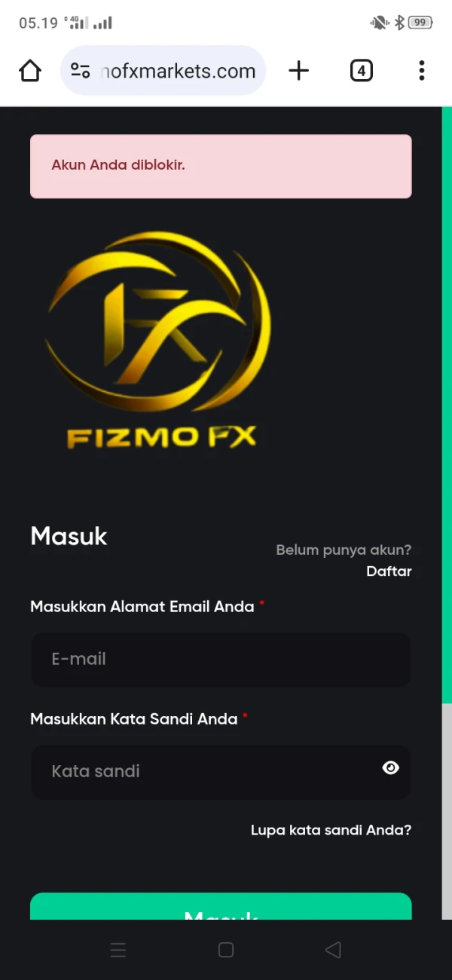Tap the Android home square button
The image size is (452, 980).
226,950
